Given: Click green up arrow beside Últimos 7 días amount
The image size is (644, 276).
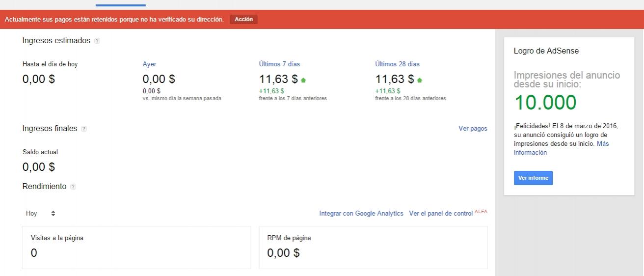Looking at the screenshot, I should pos(303,80).
